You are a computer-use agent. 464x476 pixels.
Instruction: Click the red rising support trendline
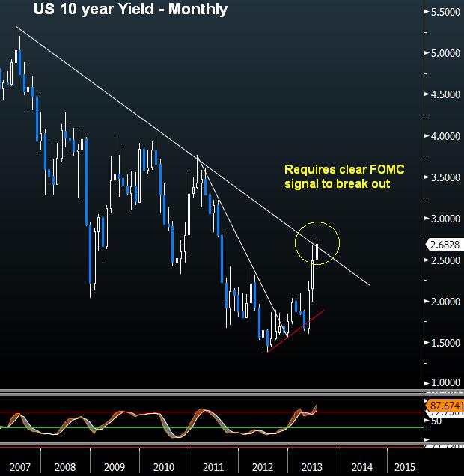[296, 331]
